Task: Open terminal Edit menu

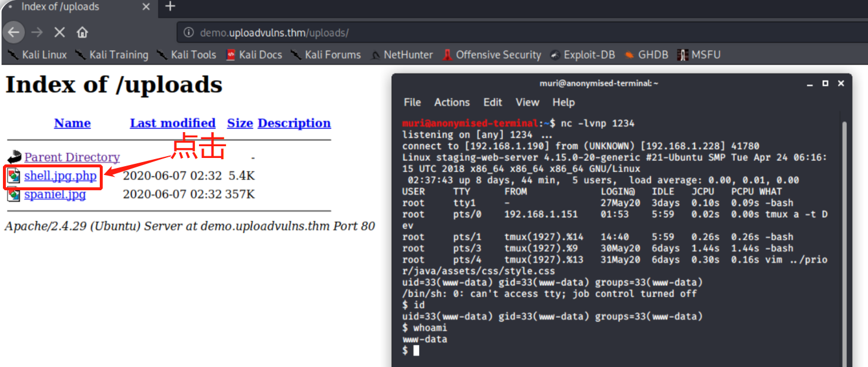Action: [492, 102]
